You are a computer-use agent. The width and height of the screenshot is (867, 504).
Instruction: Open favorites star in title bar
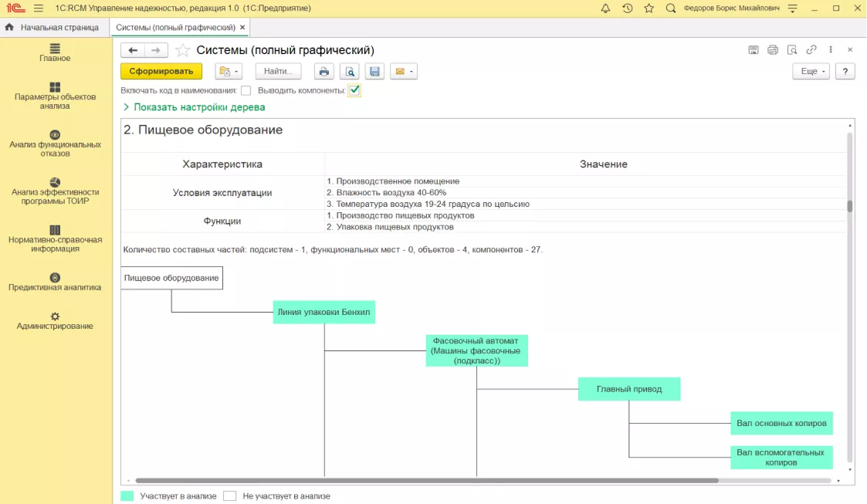[649, 8]
